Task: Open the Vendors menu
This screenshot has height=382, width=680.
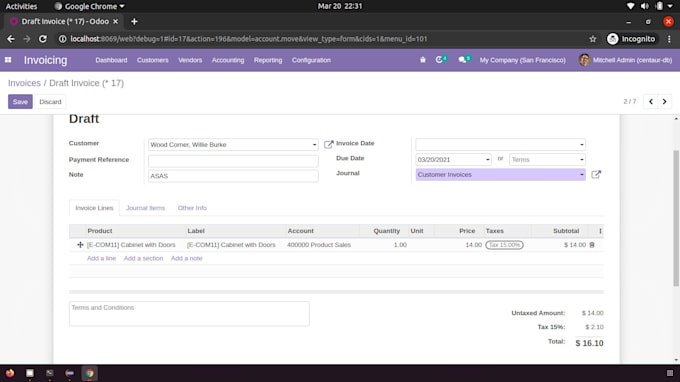Action: (190, 60)
